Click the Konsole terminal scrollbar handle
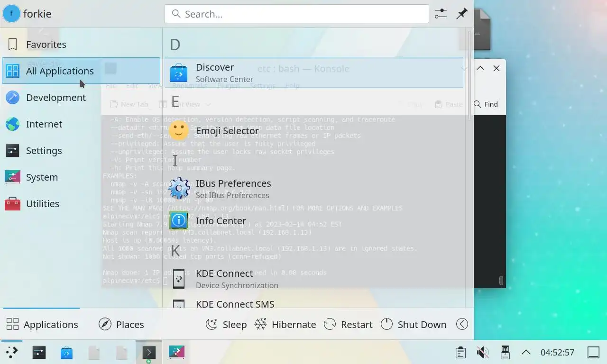607x364 pixels. pyautogui.click(x=501, y=281)
